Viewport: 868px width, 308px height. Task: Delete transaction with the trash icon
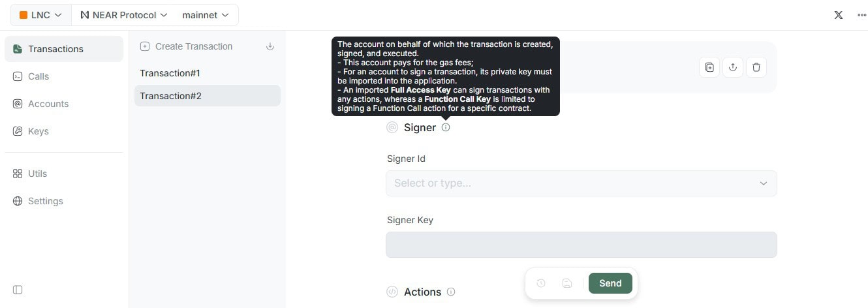pos(756,67)
